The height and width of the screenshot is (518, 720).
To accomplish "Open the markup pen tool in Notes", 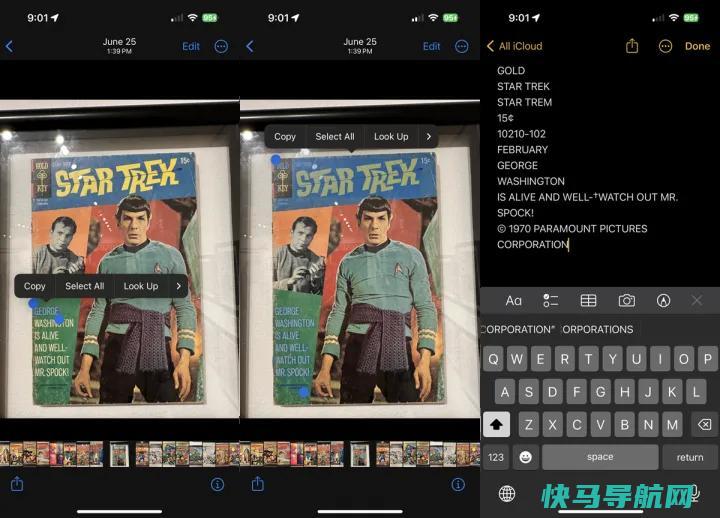I will tap(663, 301).
